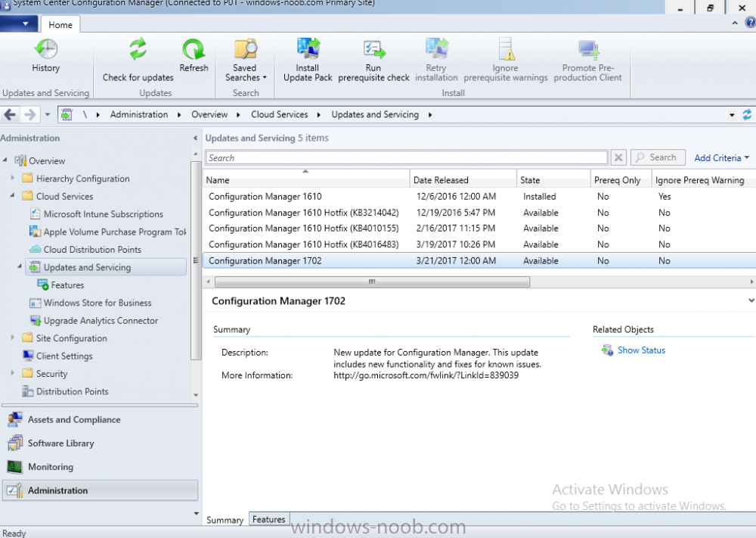Click the address bar refresh icon
The height and width of the screenshot is (538, 756).
pyautogui.click(x=747, y=115)
